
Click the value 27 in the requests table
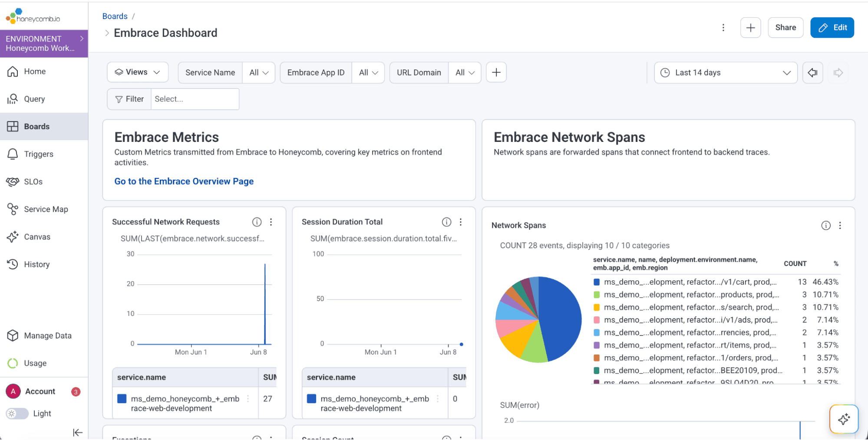[x=267, y=399]
